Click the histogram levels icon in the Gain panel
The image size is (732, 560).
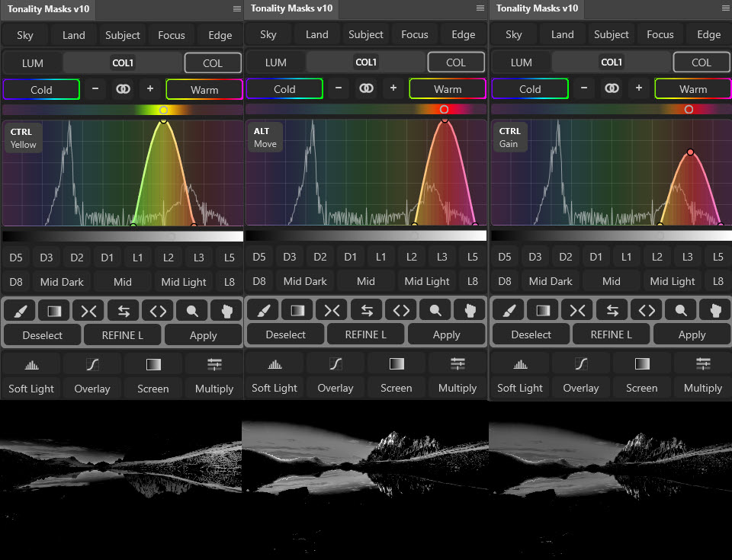520,363
